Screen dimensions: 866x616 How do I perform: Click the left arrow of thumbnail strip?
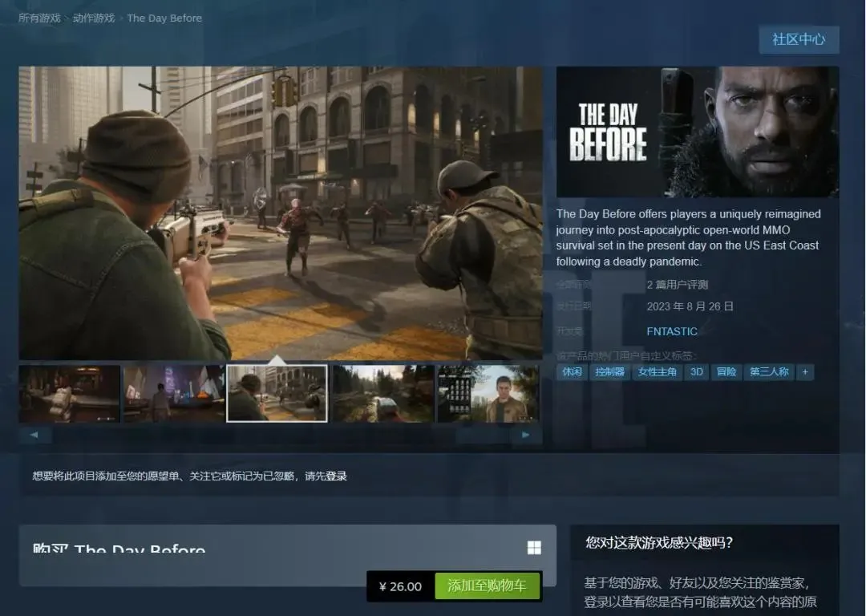click(34, 436)
